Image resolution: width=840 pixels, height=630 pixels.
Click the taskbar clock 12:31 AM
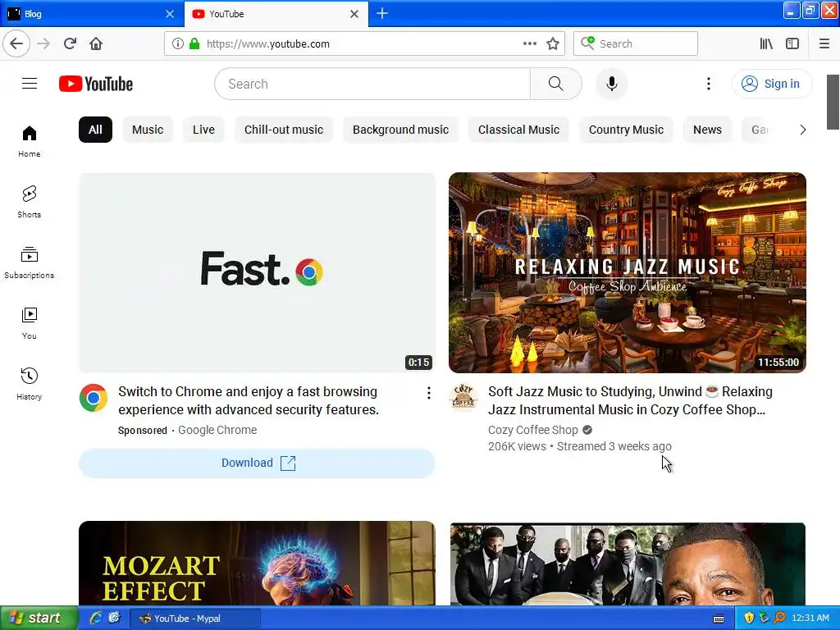(810, 619)
